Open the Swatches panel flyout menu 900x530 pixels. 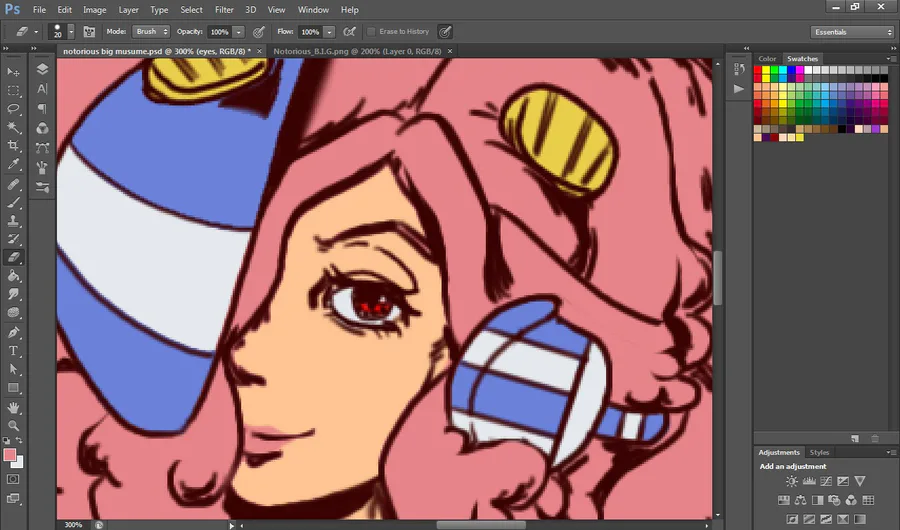pyautogui.click(x=890, y=59)
